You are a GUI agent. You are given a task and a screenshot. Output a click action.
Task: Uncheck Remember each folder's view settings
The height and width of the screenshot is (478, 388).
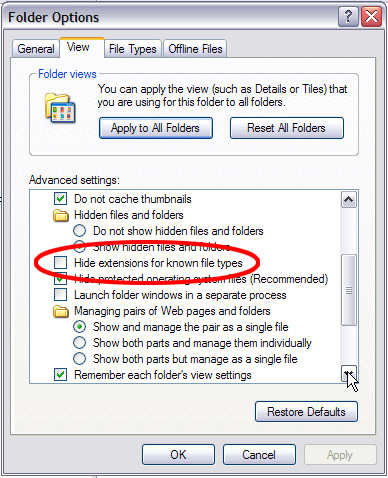pyautogui.click(x=61, y=375)
